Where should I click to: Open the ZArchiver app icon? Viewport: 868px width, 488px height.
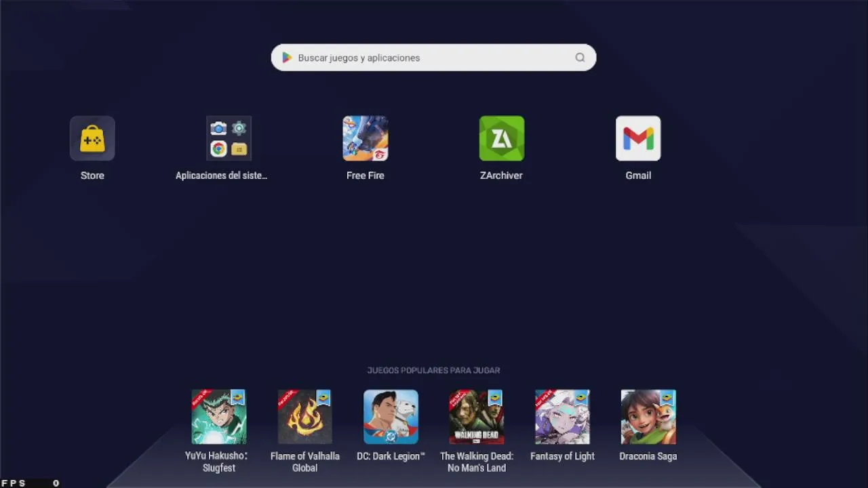pos(502,138)
